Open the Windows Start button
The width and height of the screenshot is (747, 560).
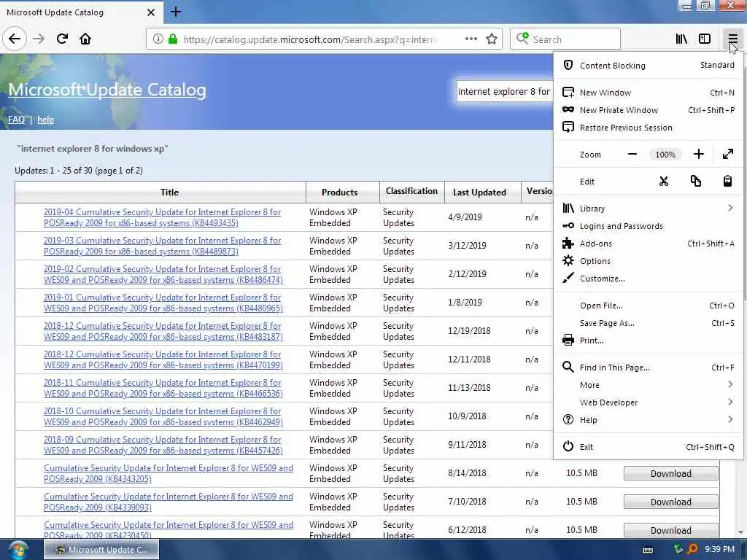pyautogui.click(x=17, y=550)
